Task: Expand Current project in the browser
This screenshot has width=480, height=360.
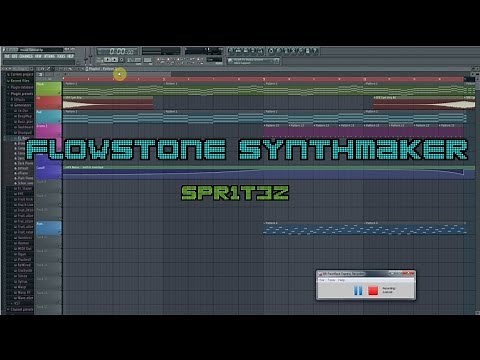Action: (20, 74)
